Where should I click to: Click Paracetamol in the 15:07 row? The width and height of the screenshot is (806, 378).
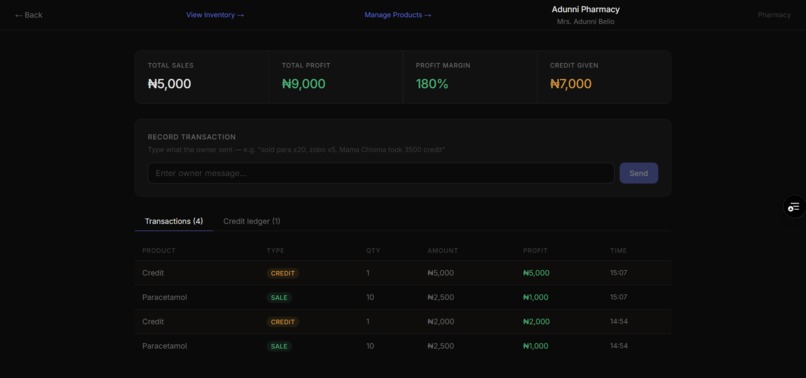point(164,297)
